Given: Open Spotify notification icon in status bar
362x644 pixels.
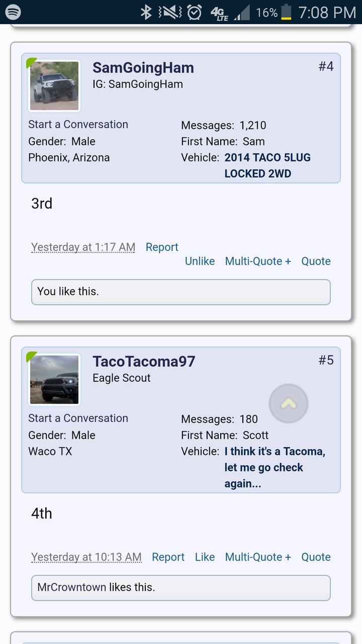Looking at the screenshot, I should [13, 12].
